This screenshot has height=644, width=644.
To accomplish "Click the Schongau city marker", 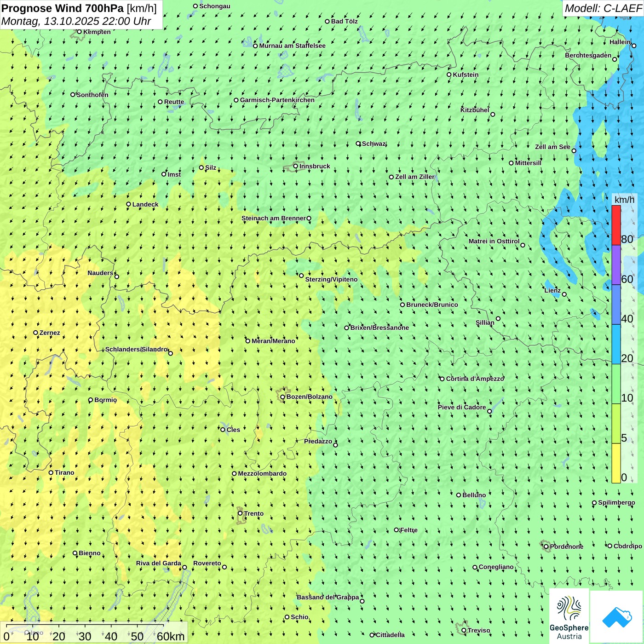I will (x=195, y=6).
